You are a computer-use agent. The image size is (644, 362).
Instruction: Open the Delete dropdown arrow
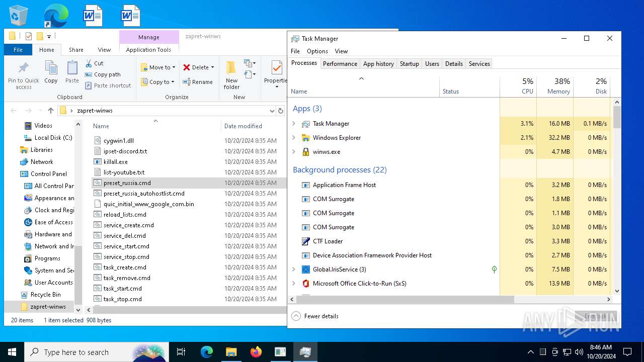coord(213,67)
